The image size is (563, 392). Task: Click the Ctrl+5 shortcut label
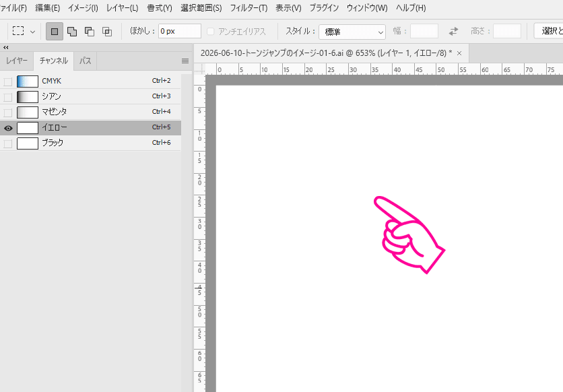coord(161,127)
